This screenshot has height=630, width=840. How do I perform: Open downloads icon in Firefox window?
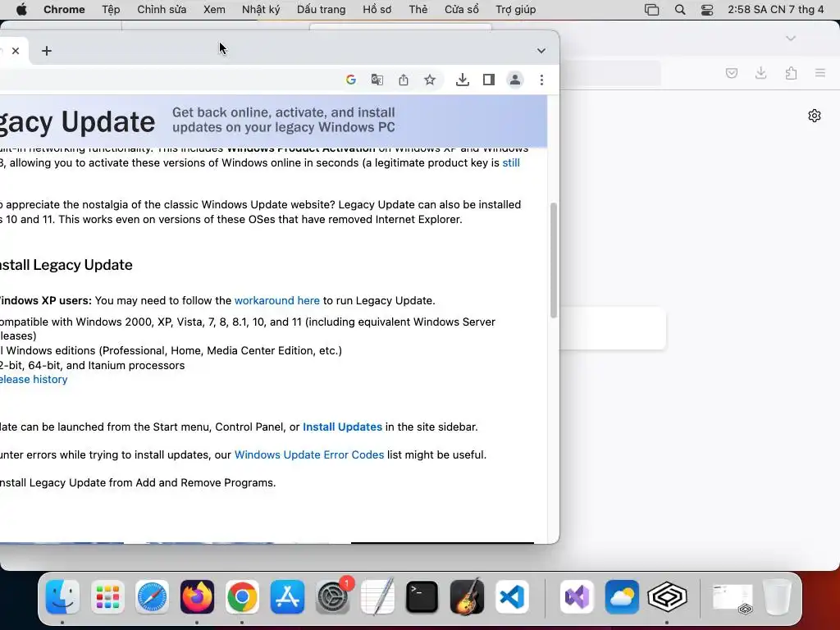(760, 73)
